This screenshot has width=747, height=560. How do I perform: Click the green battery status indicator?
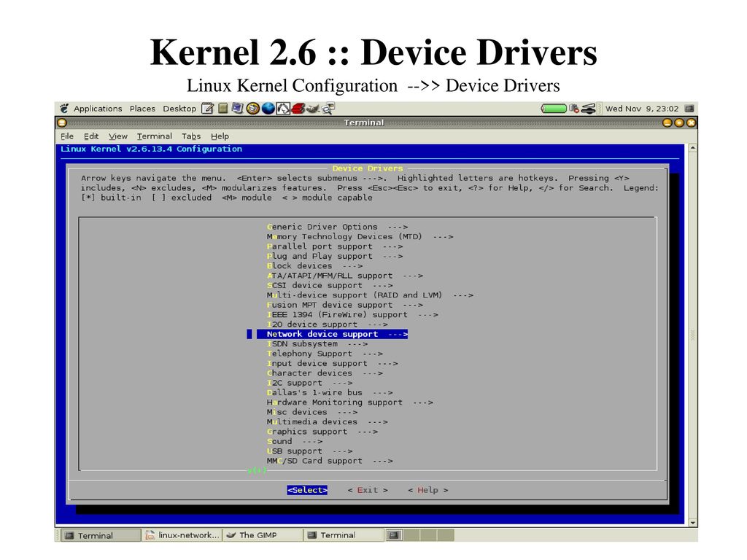[x=554, y=109]
